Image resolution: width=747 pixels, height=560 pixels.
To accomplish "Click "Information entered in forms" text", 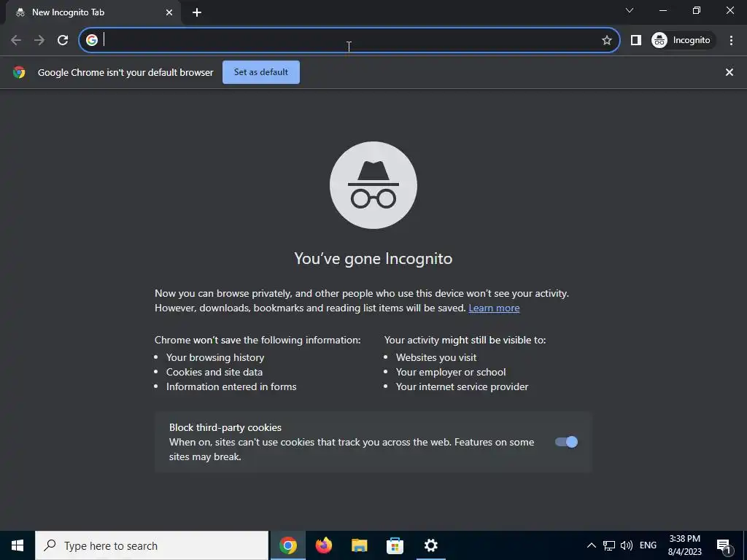I will (231, 386).
